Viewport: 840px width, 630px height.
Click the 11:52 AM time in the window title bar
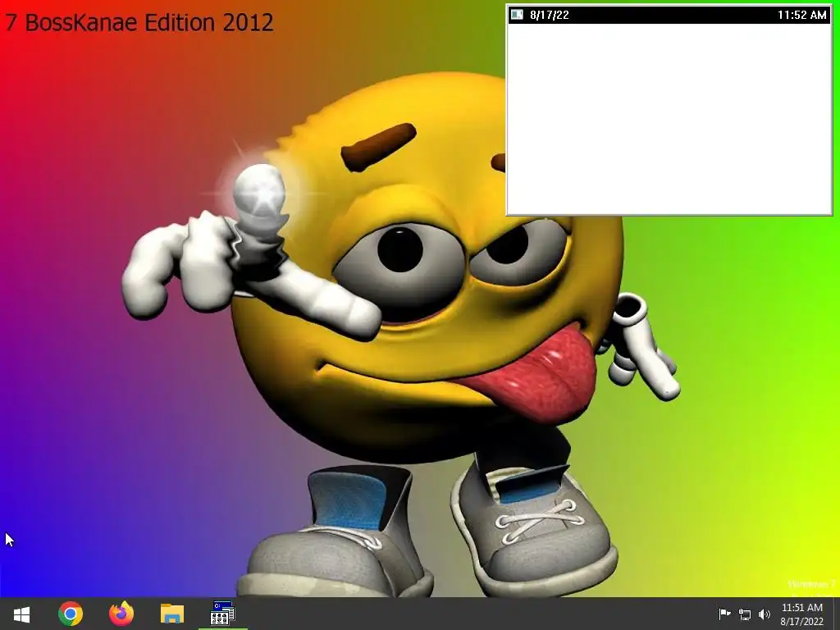[802, 15]
